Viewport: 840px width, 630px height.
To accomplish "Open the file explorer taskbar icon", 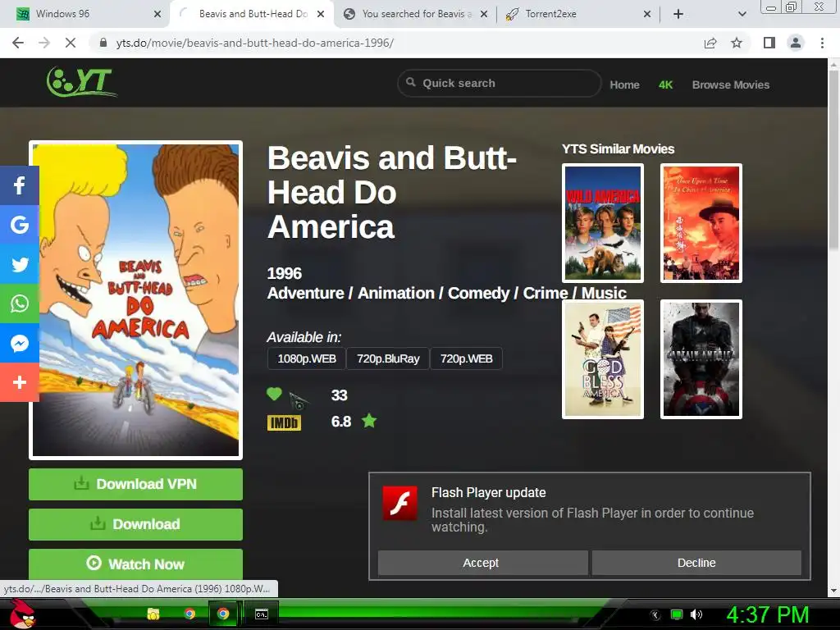I will click(153, 614).
